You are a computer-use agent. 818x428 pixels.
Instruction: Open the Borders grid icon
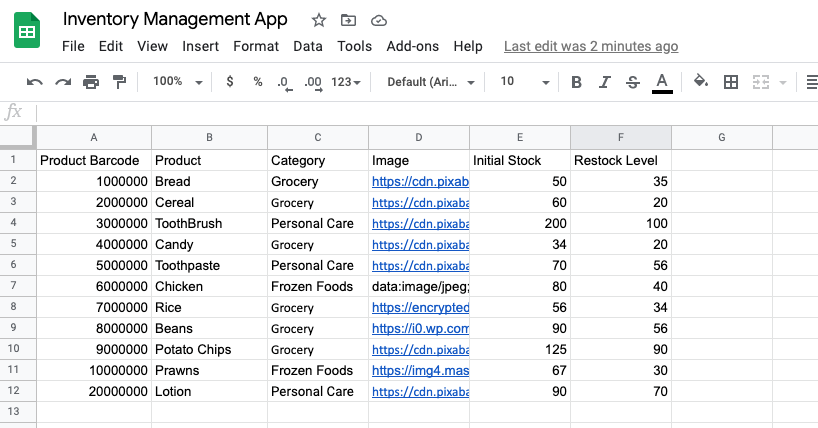[731, 82]
